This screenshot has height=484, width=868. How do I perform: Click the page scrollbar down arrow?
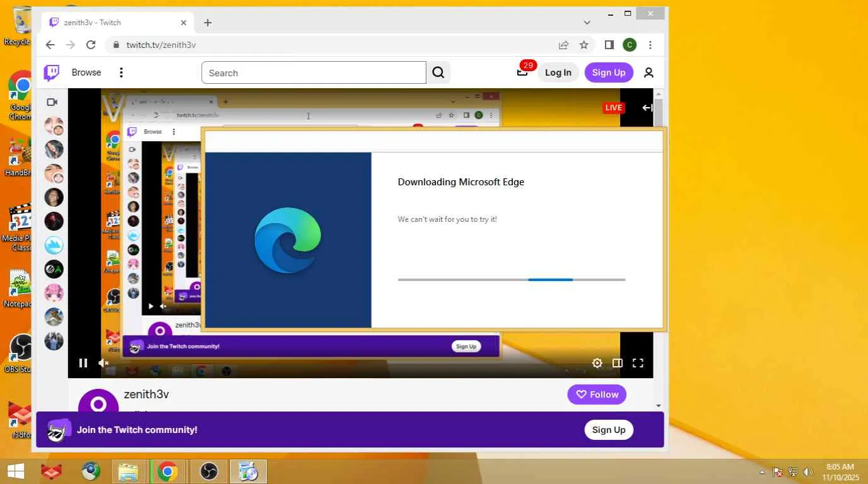659,406
